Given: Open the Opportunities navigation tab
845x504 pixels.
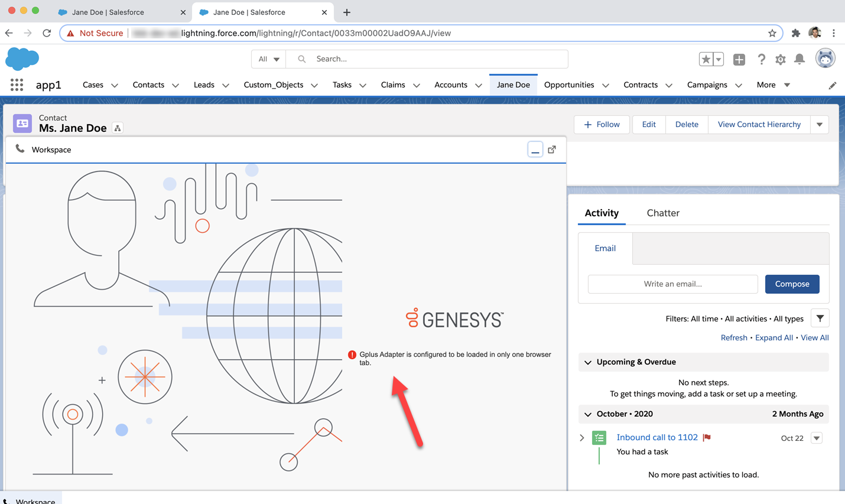Looking at the screenshot, I should 569,85.
